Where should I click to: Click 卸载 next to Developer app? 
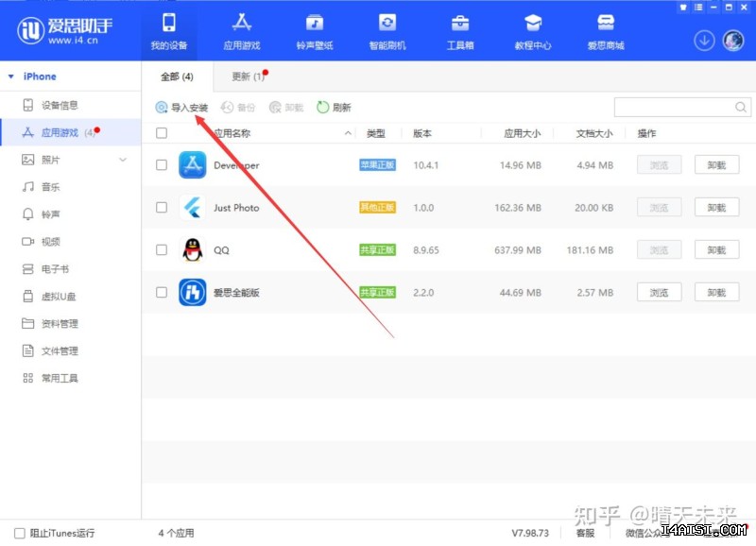(x=716, y=164)
